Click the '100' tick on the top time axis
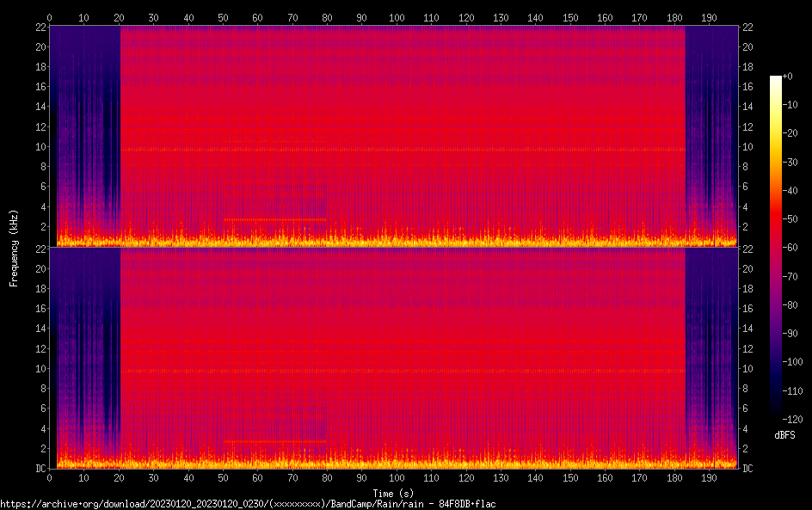 pos(396,17)
